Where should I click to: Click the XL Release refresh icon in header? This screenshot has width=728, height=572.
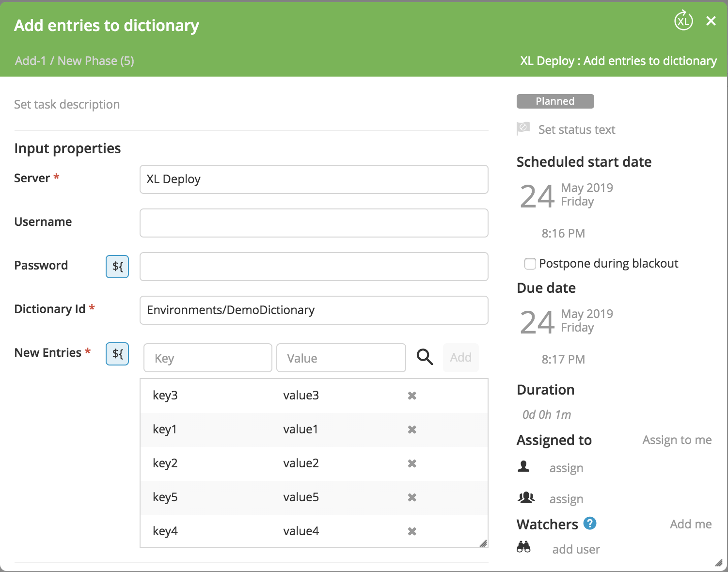[683, 20]
